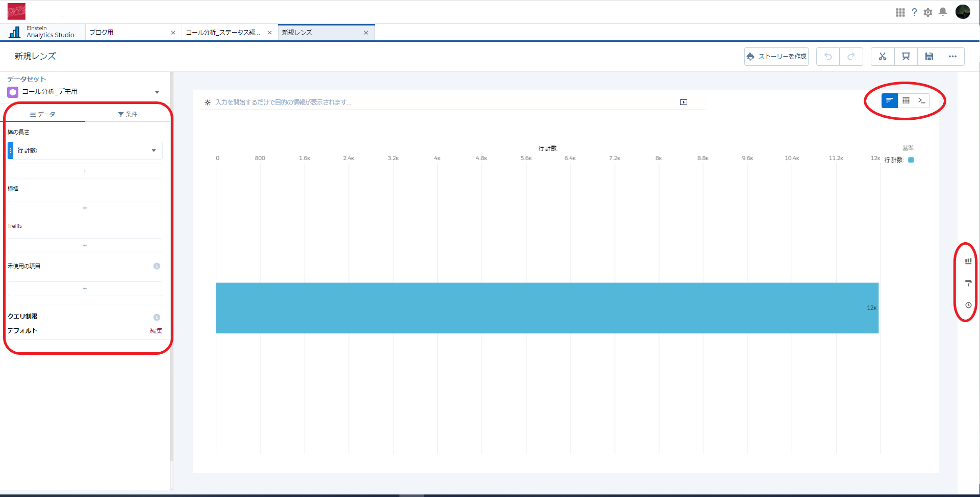Switch to SAQL query mode
The height and width of the screenshot is (497, 980).
(x=921, y=100)
